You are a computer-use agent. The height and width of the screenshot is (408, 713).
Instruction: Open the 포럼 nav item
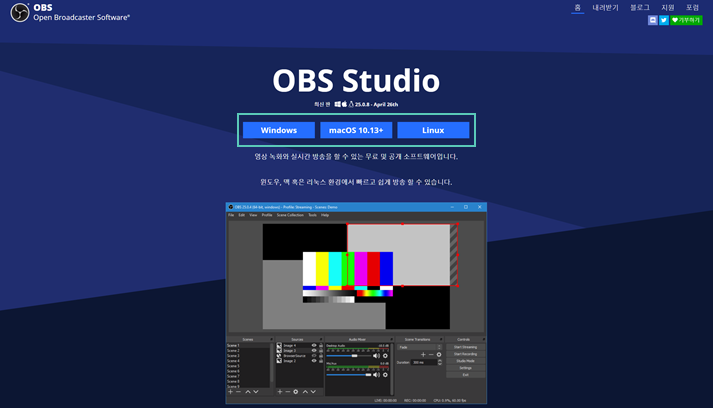(693, 8)
